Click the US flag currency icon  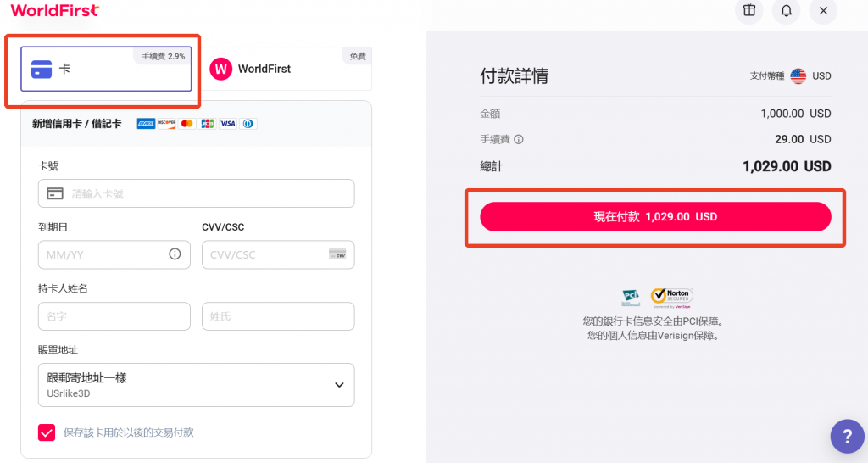798,75
